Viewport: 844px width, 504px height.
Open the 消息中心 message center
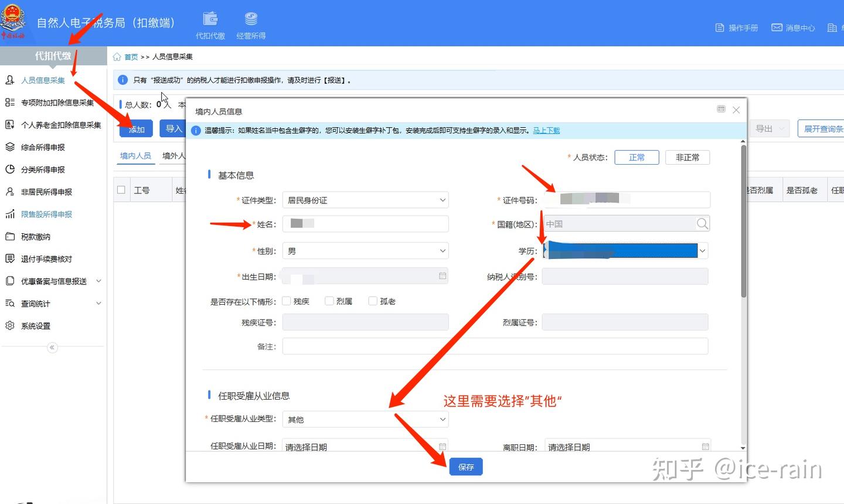pyautogui.click(x=792, y=27)
